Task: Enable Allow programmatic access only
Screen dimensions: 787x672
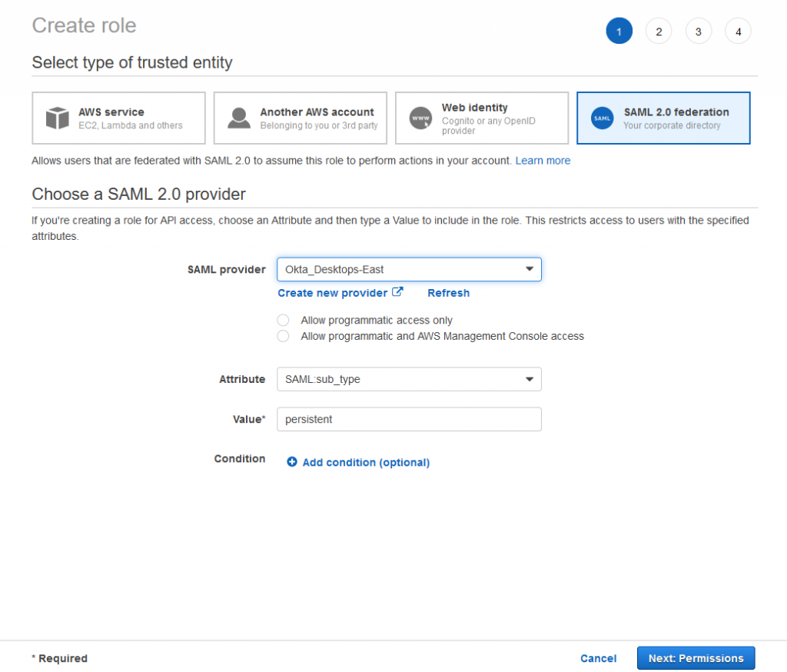Action: (x=283, y=320)
